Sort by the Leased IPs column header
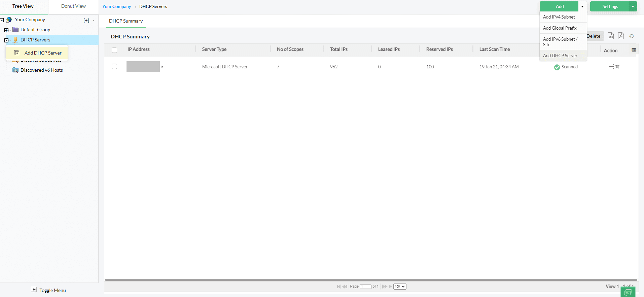 click(x=389, y=49)
